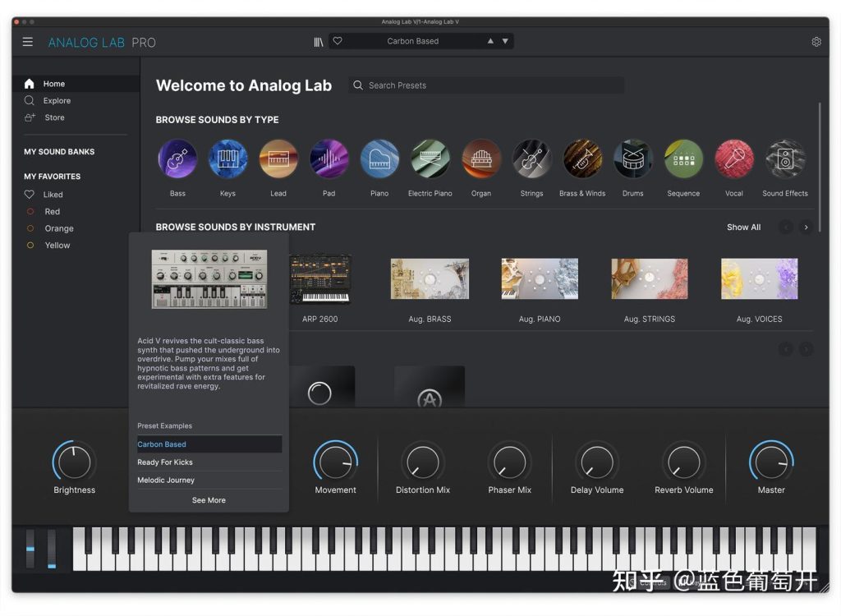Browse Bass sounds icon
The height and width of the screenshot is (616, 841).
click(177, 159)
